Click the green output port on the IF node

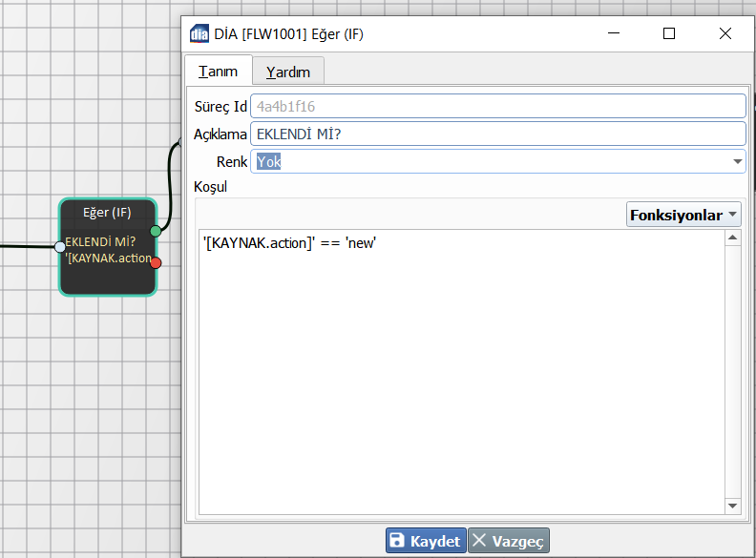[x=156, y=231]
